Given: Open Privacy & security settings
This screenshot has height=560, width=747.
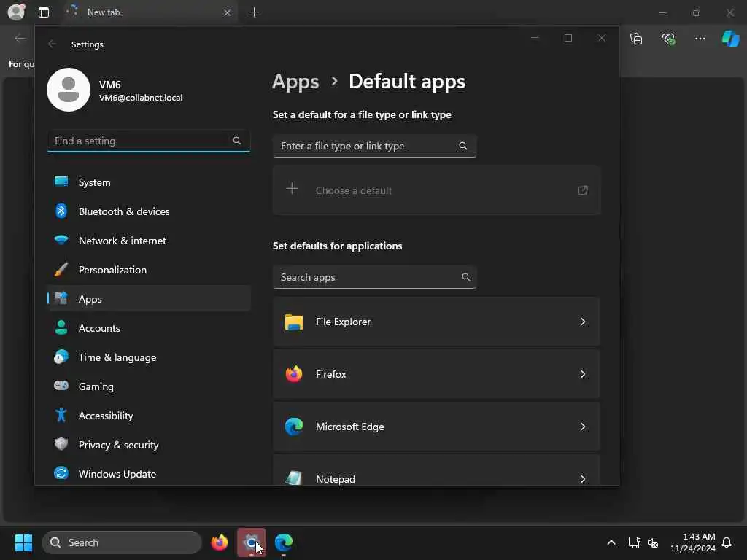Looking at the screenshot, I should [x=149, y=444].
